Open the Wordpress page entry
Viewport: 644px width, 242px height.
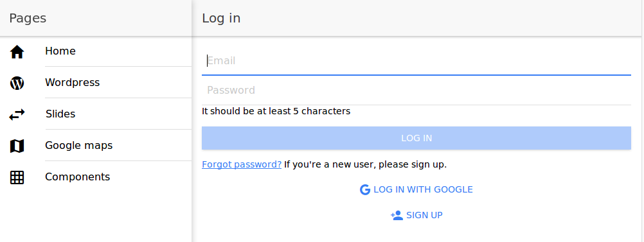click(x=96, y=82)
